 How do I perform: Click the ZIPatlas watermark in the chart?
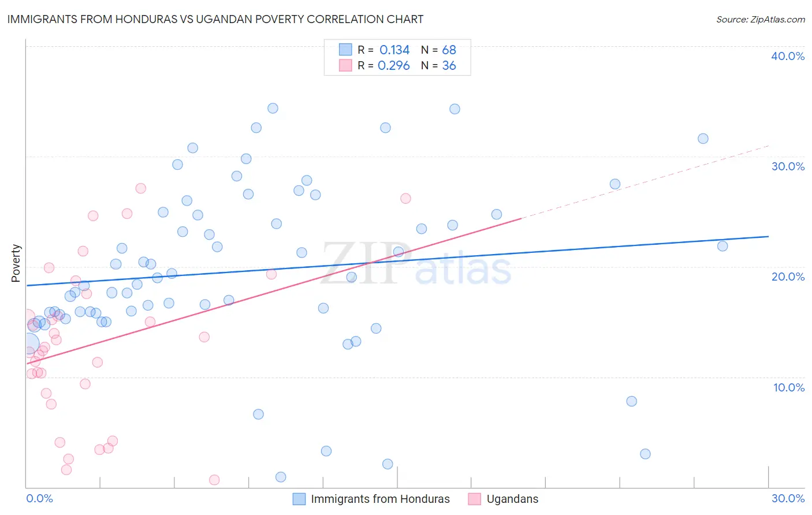click(416, 264)
